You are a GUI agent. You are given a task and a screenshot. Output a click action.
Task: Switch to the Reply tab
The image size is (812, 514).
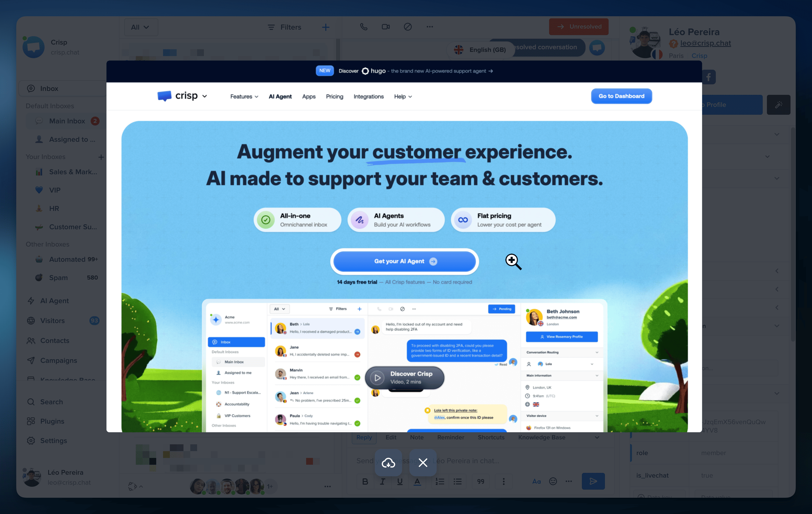(364, 437)
